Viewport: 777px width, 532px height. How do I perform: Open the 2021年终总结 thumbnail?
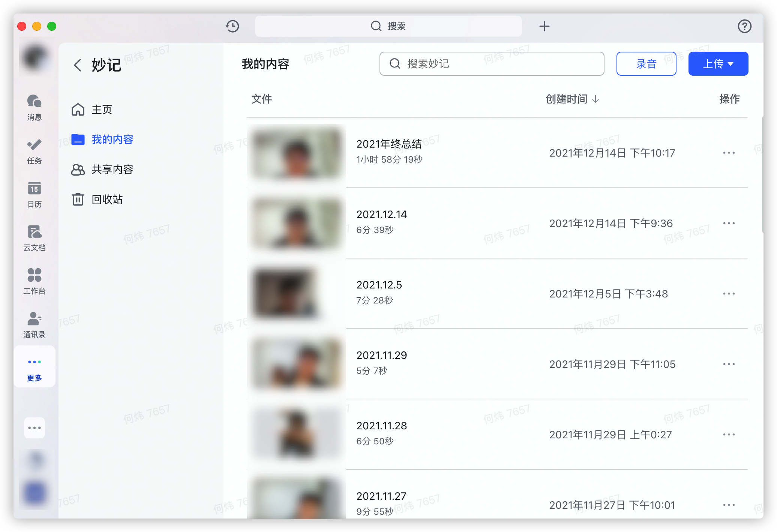tap(297, 153)
